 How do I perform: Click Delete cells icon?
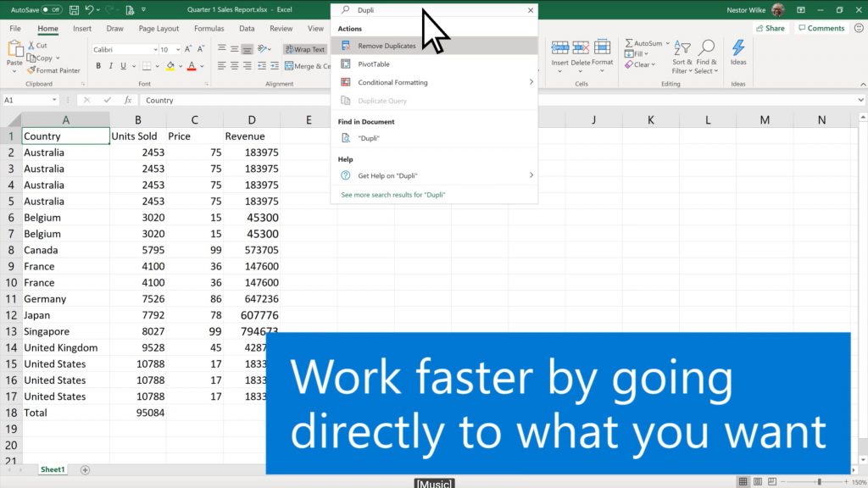[x=580, y=47]
